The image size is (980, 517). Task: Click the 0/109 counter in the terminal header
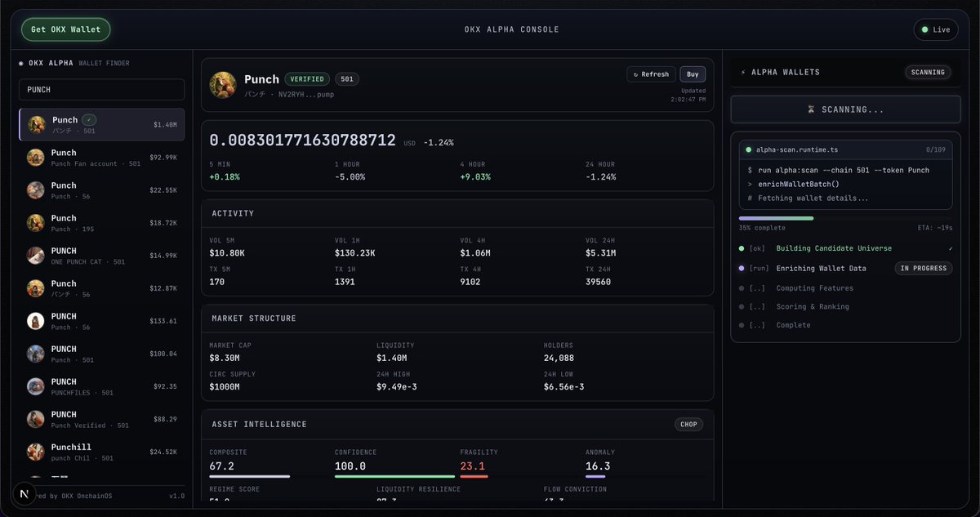pyautogui.click(x=935, y=149)
